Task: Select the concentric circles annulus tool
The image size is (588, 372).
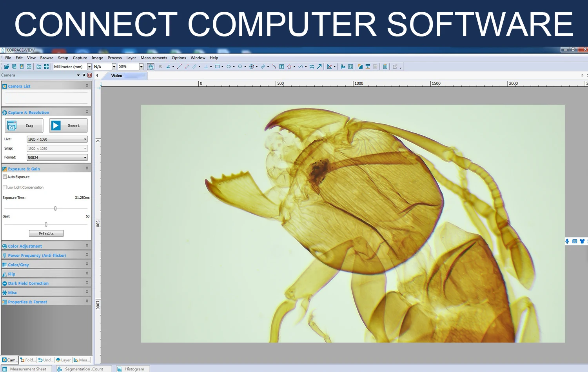Action: 252,67
